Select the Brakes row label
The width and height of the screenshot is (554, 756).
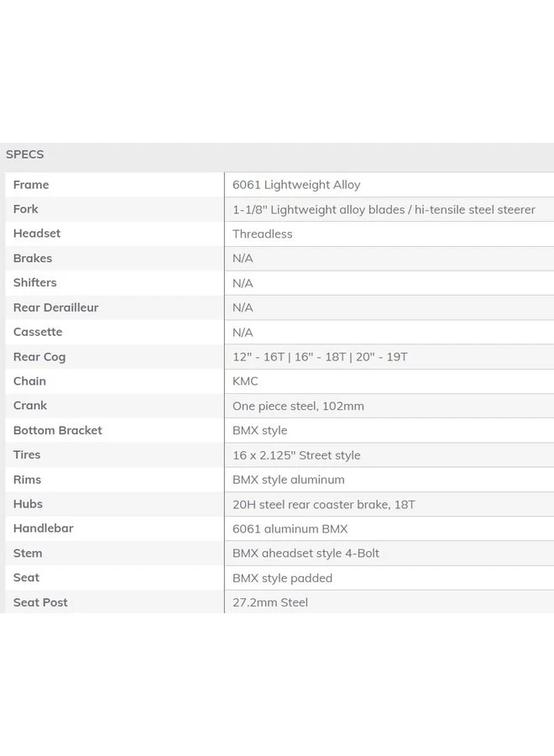[33, 258]
